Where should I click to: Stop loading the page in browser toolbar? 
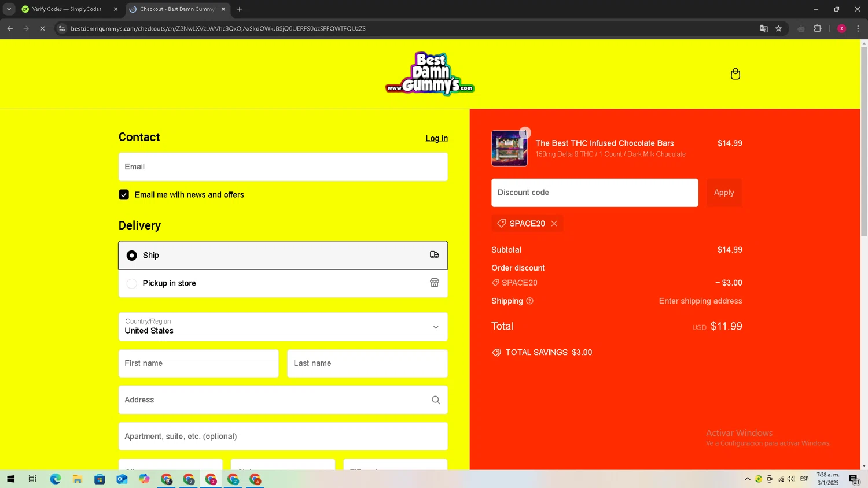[42, 28]
